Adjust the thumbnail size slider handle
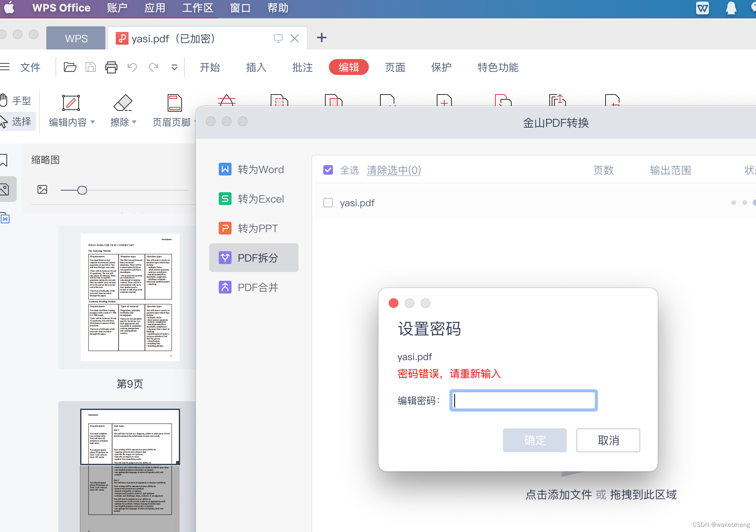 pyautogui.click(x=82, y=190)
